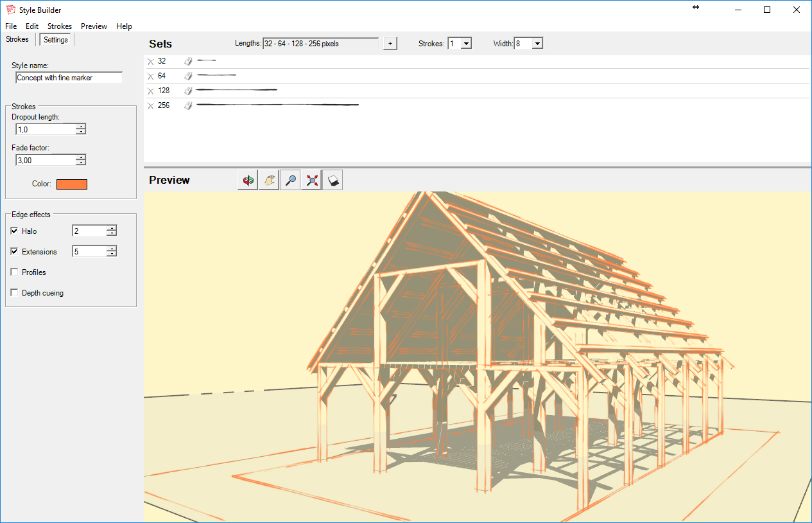Click the '128' length label in Sets list
The image size is (812, 523).
164,91
